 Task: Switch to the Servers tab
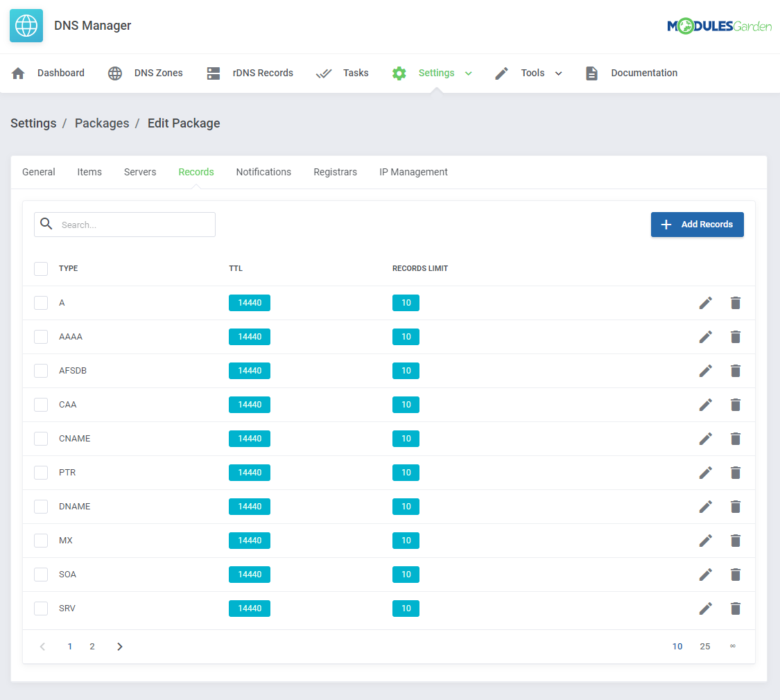140,172
